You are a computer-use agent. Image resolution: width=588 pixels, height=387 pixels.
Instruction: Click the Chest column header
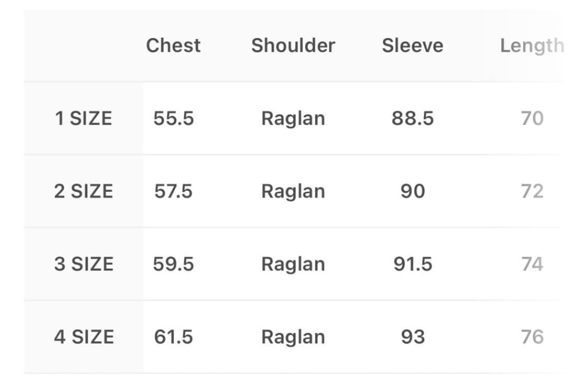173,45
